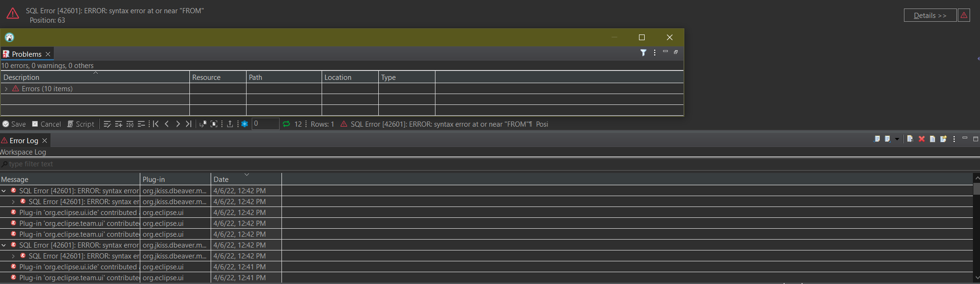
Task: Click scrollbar down arrow in Error Log
Action: point(977,278)
